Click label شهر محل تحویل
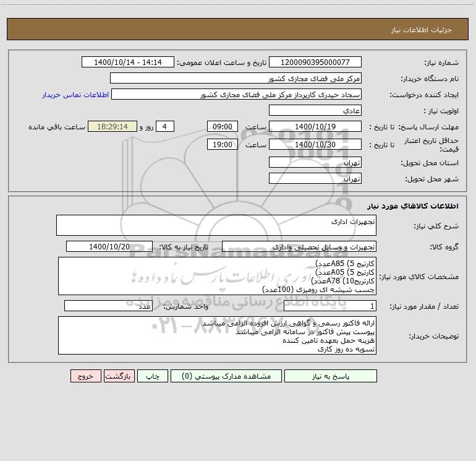 pos(432,179)
